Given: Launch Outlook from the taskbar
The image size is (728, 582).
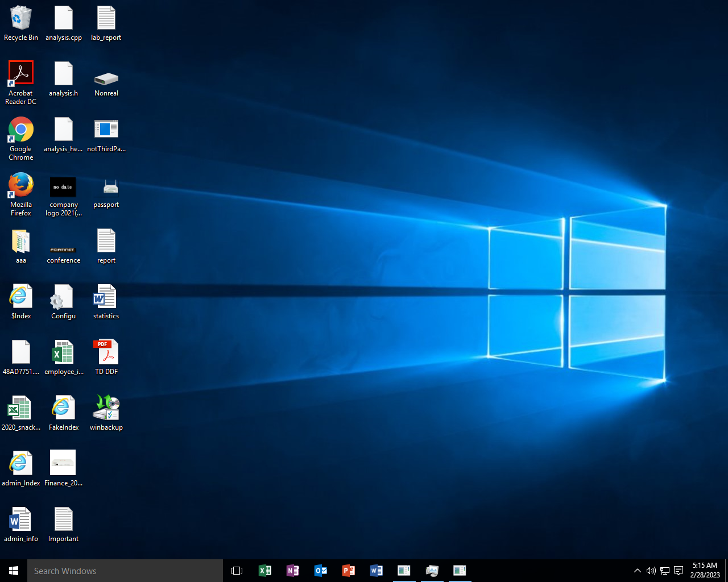Looking at the screenshot, I should point(321,571).
